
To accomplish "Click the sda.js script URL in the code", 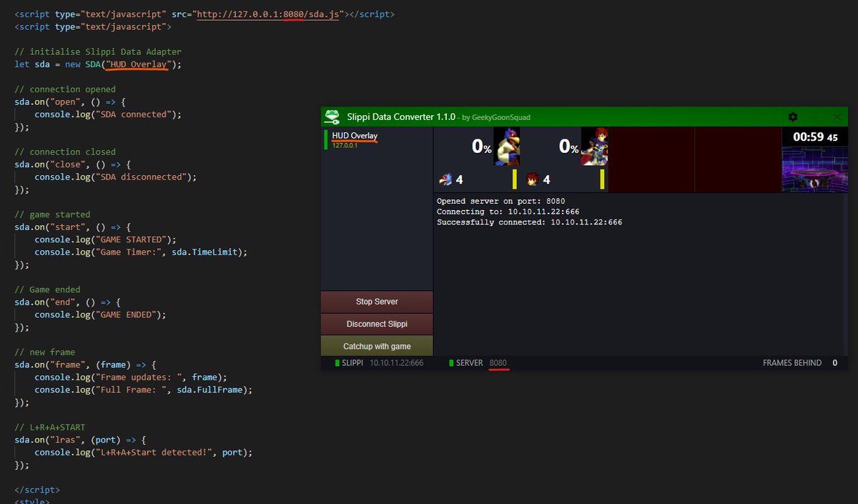I will pos(268,14).
